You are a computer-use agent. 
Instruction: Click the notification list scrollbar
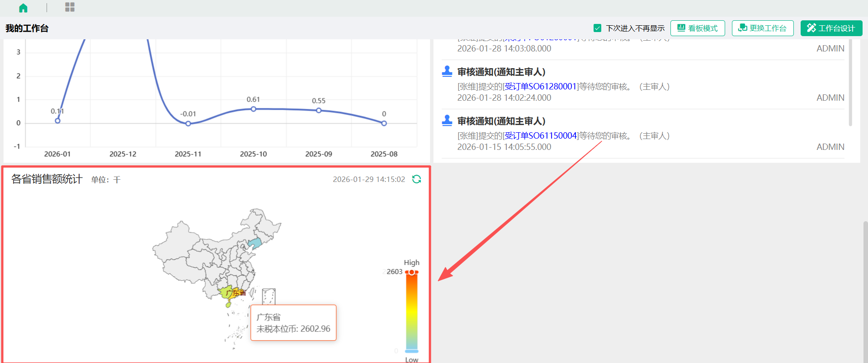(850, 81)
